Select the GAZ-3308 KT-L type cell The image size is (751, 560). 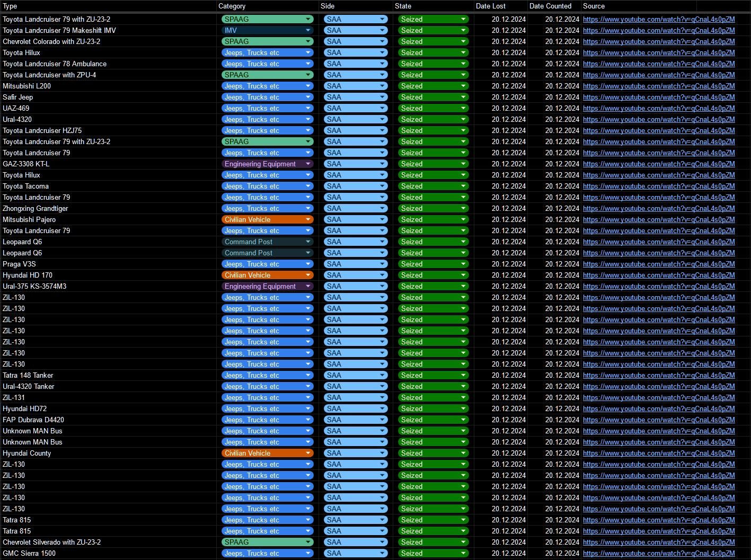(108, 164)
